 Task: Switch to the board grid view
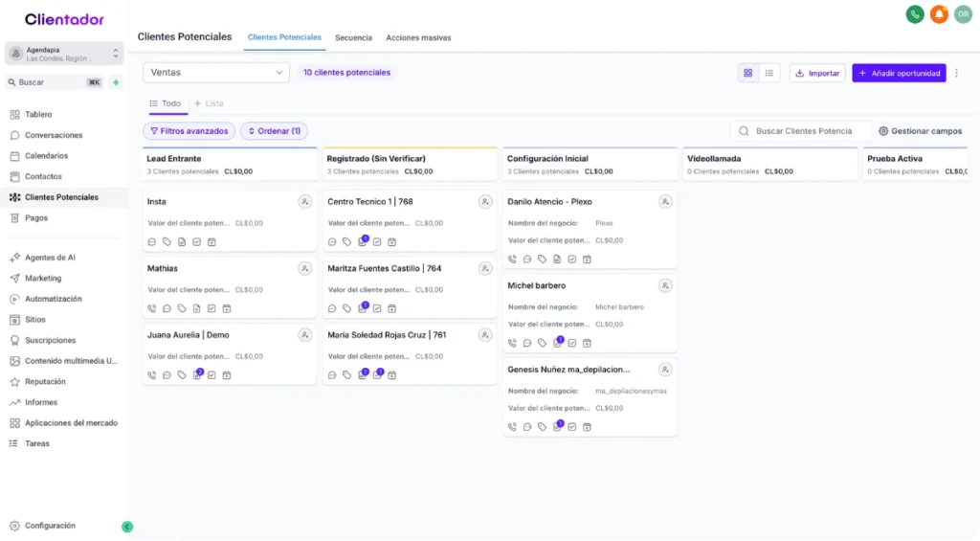pos(747,73)
